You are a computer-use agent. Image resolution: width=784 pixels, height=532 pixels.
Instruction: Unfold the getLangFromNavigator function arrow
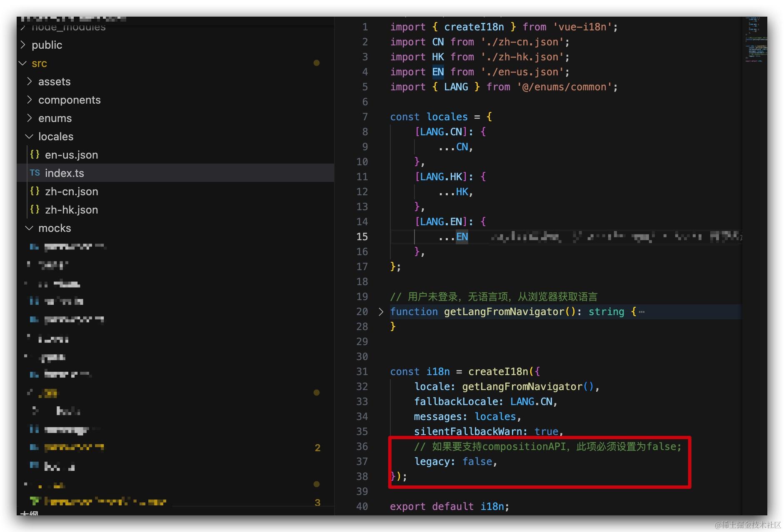(381, 311)
